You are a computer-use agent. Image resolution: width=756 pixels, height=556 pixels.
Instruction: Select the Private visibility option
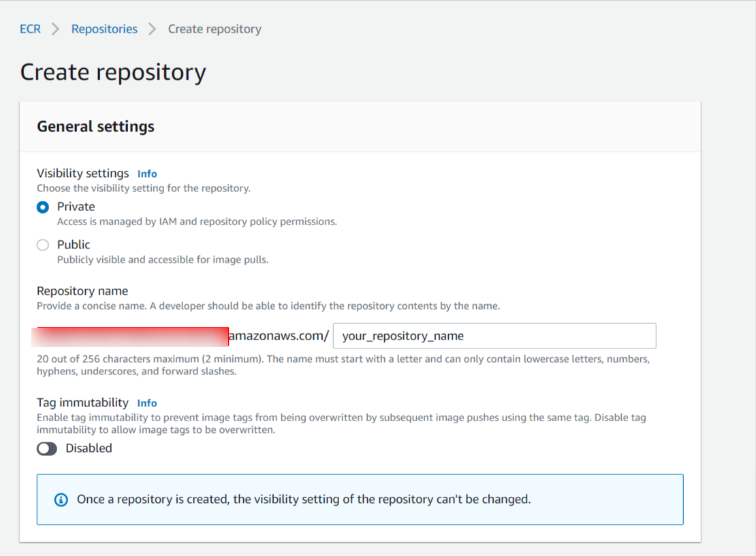coord(42,207)
